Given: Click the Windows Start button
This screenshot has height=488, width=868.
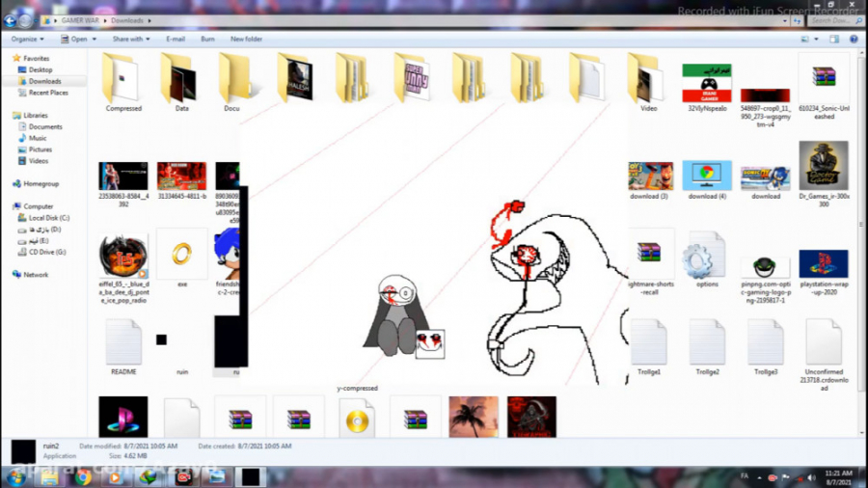Looking at the screenshot, I should [14, 477].
